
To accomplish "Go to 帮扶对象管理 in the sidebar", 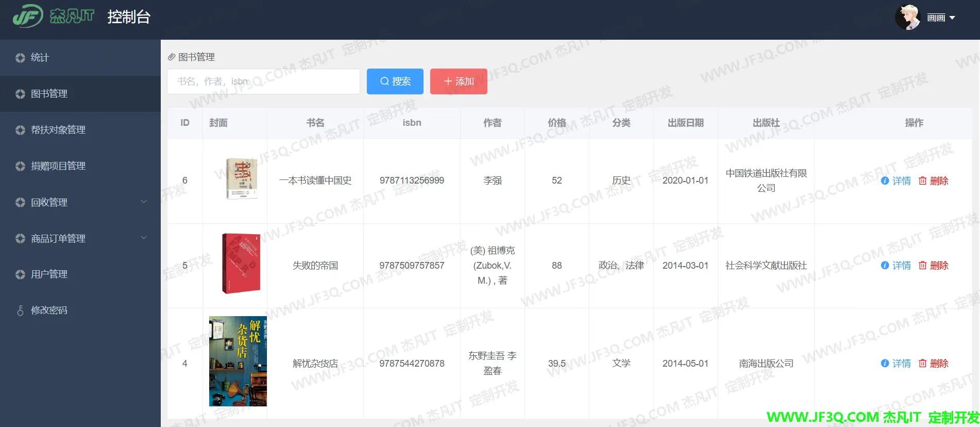I will pyautogui.click(x=58, y=130).
